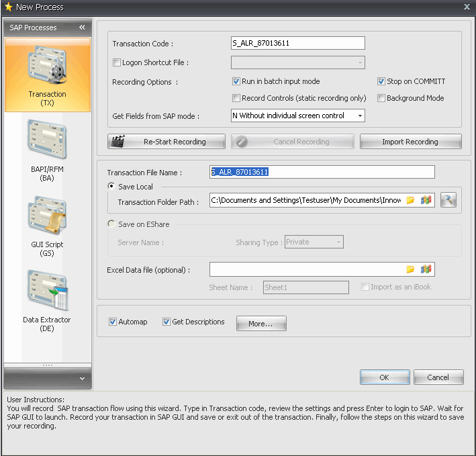Click the Transaction Code input field

[x=297, y=44]
